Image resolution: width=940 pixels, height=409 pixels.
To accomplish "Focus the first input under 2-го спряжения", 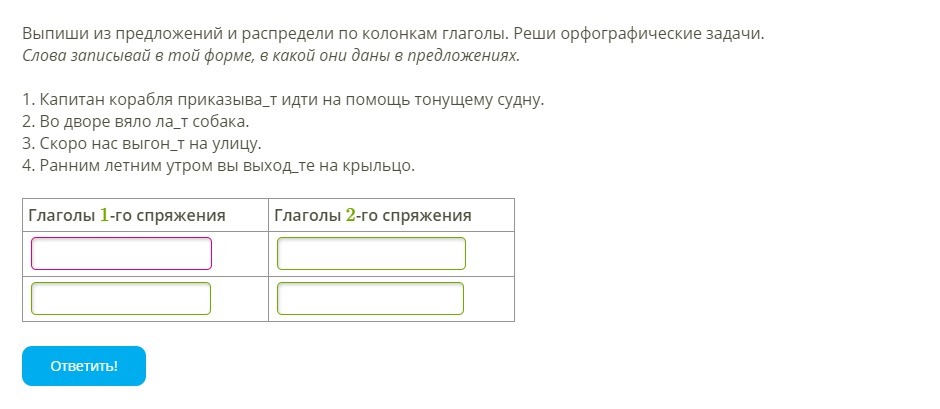I will [371, 254].
